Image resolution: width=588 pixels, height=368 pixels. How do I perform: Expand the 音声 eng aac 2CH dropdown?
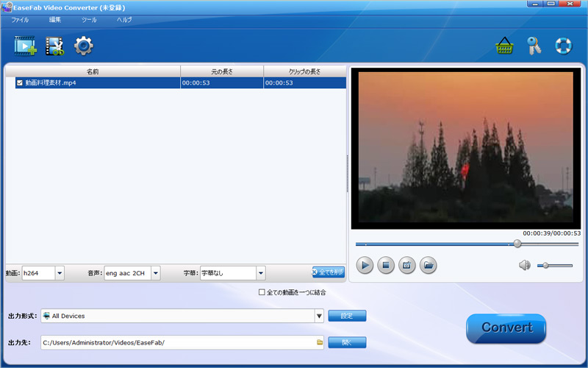[156, 273]
